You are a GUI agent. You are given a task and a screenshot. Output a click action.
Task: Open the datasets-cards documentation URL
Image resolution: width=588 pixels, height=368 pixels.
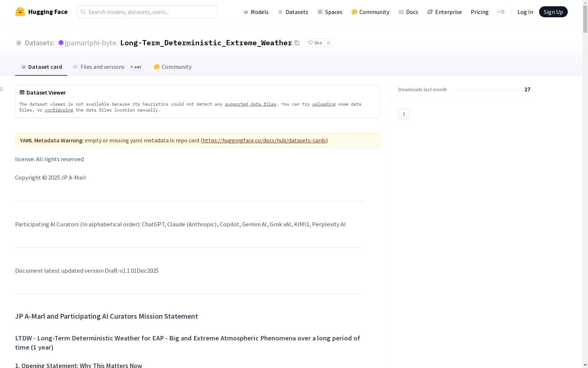point(264,140)
